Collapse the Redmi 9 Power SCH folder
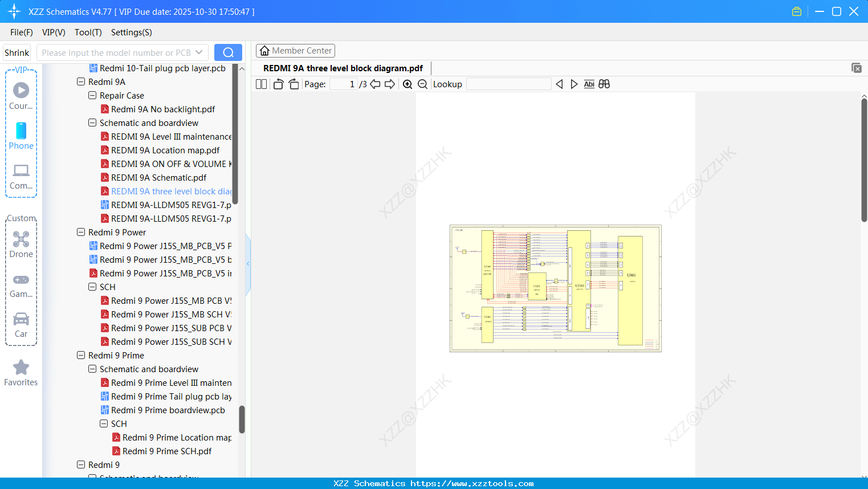 [92, 287]
